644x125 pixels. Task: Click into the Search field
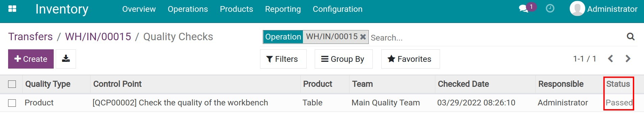click(x=496, y=37)
